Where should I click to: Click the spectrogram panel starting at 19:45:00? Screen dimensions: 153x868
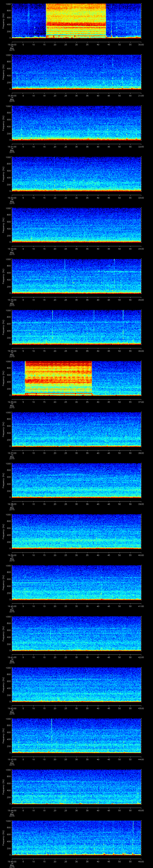pyautogui.click(x=76, y=838)
